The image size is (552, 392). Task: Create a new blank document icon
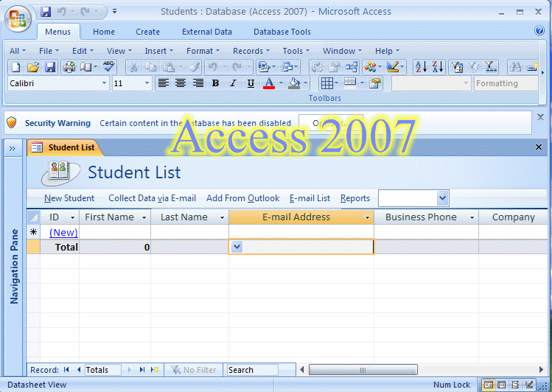coord(15,67)
